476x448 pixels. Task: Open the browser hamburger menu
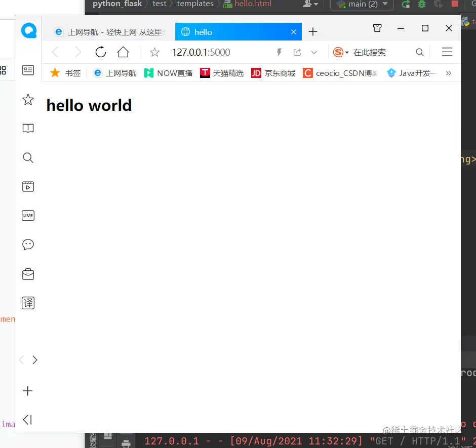(447, 52)
